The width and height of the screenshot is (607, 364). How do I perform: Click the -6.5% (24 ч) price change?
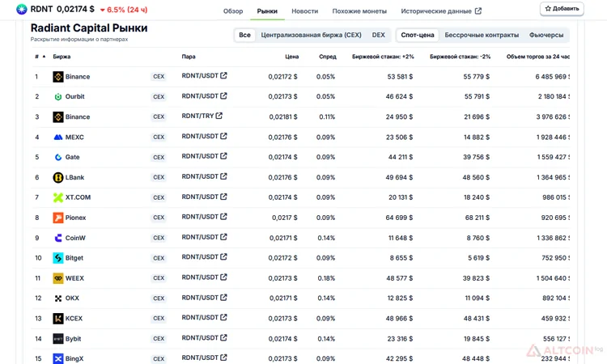click(124, 10)
